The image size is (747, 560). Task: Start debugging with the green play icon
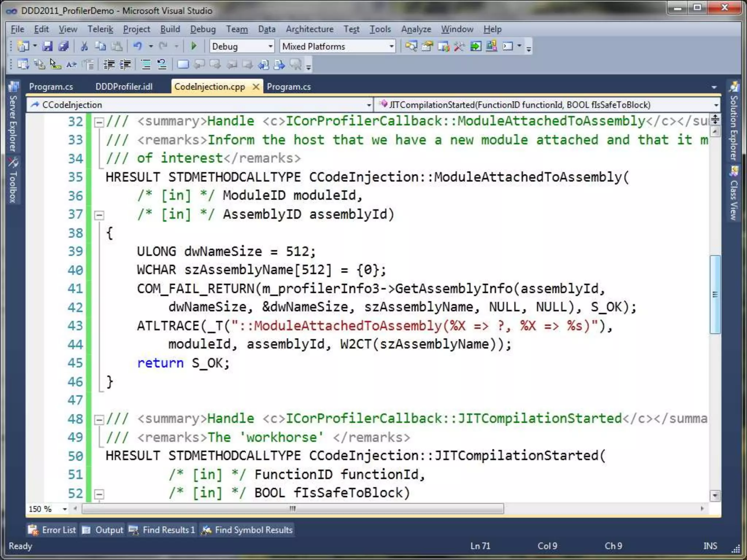point(194,46)
